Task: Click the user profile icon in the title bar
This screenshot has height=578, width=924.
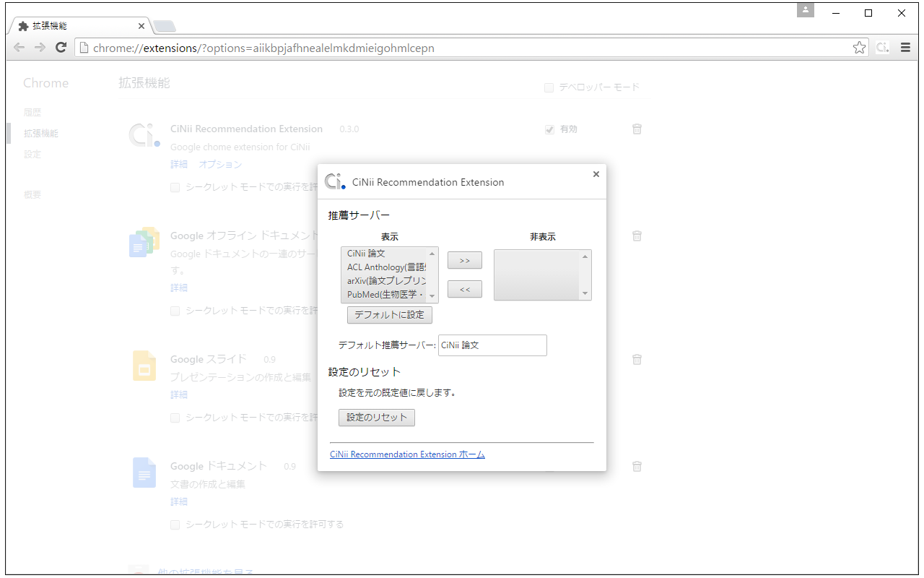Action: (806, 10)
